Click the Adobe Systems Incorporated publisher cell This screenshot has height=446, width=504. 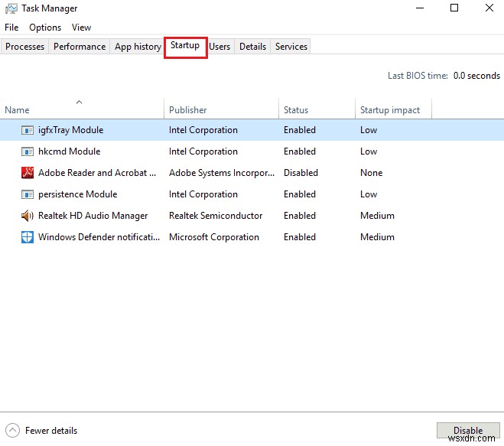click(x=222, y=173)
